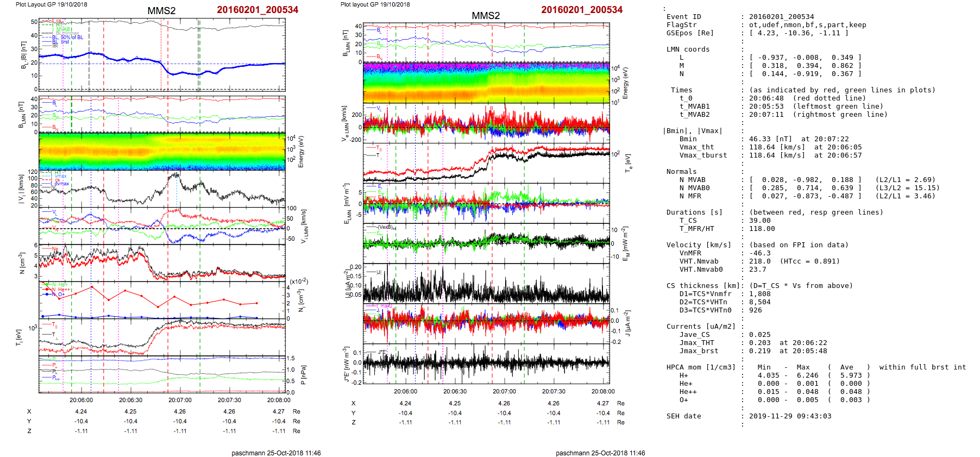Image resolution: width=980 pixels, height=457 pixels.
Task: Click the N MVAB normals row
Action: (x=692, y=180)
